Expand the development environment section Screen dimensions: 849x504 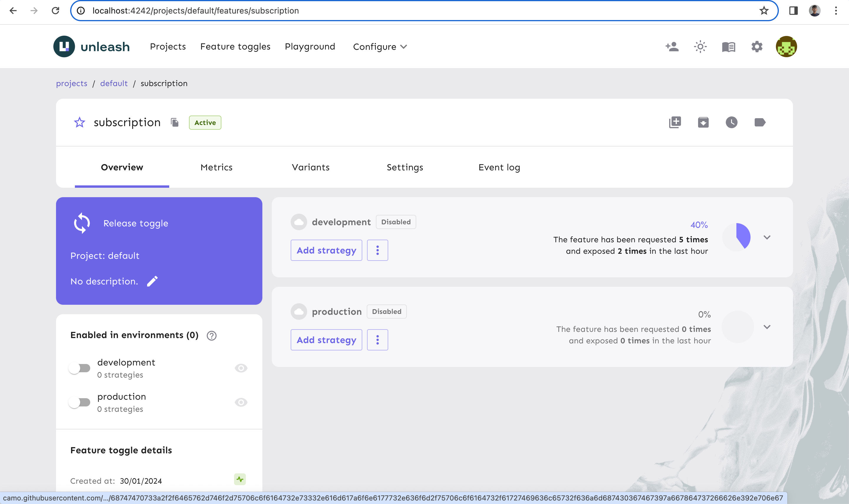coord(767,237)
